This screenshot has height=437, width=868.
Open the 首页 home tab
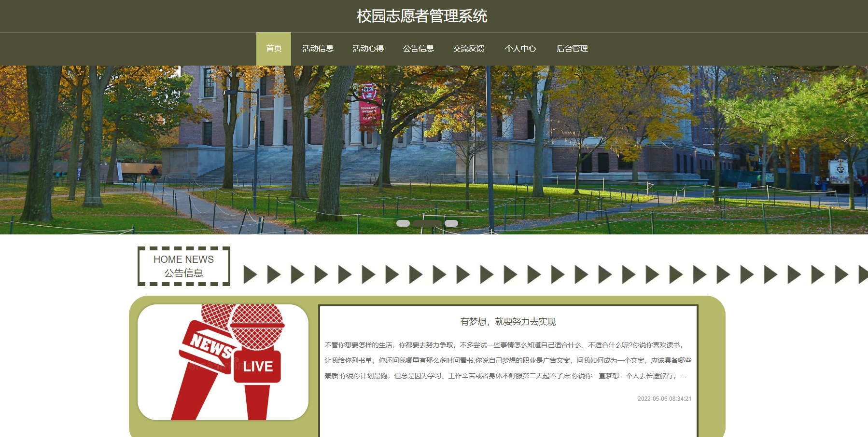pos(274,49)
